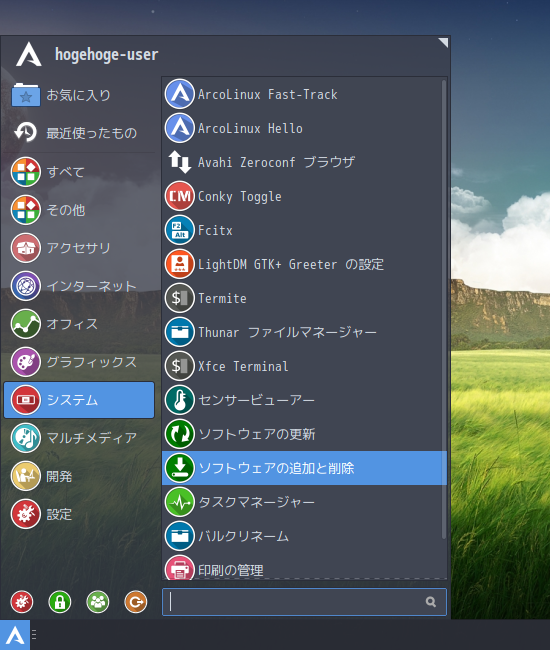The image size is (550, 650).
Task: Select the マルチメディア category
Action: pyautogui.click(x=79, y=438)
